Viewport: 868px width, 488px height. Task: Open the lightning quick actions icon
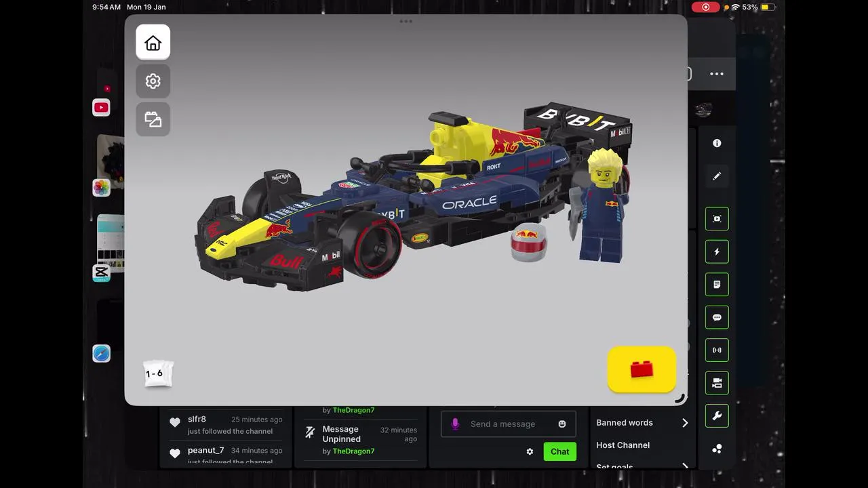point(717,251)
